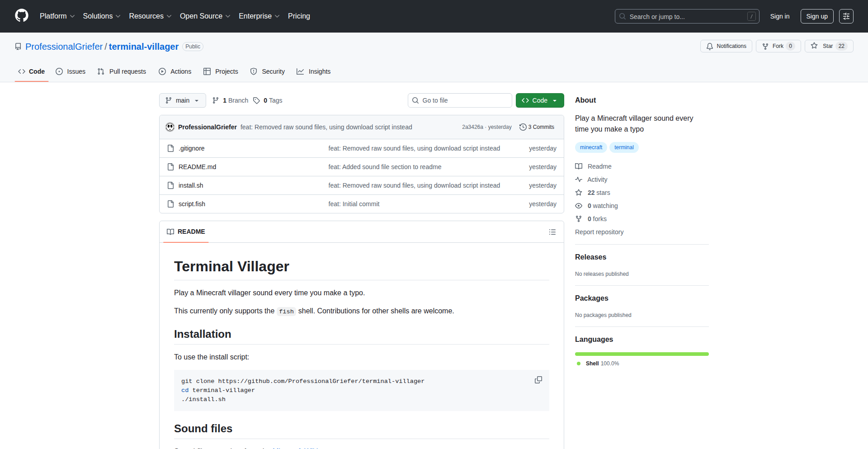Viewport: 868px width, 449px height.
Task: Click the terminal topic tag
Action: click(x=624, y=147)
